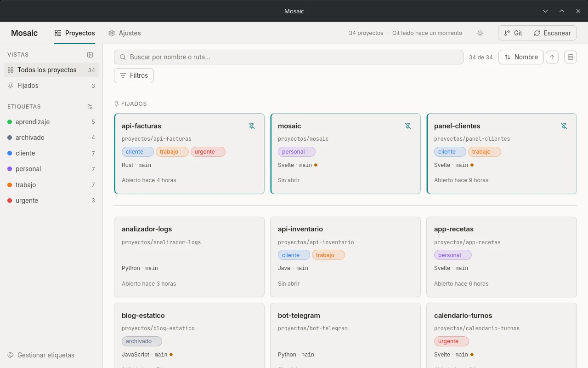Expand the Filtros panel
The image size is (588, 368).
point(134,75)
